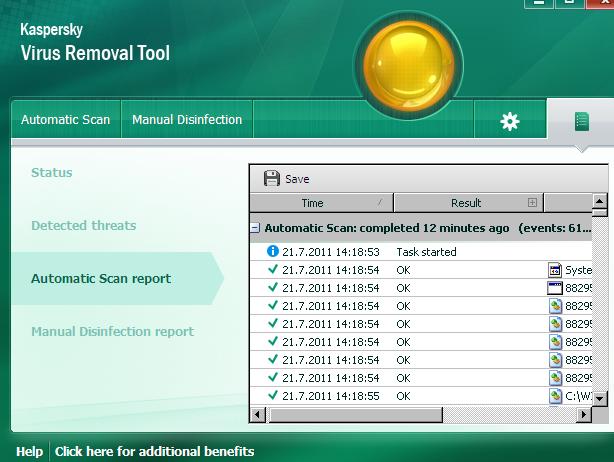Click the yellow status orb
614x462 pixels.
coord(408,65)
